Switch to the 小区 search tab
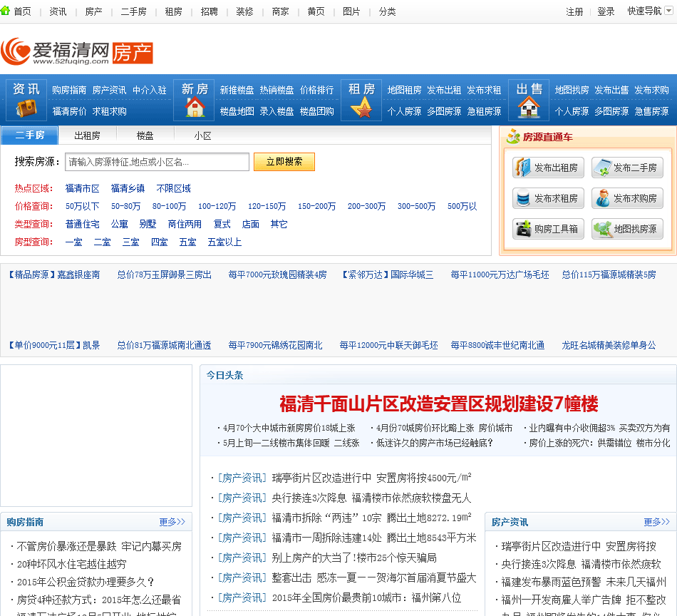677x616 pixels. pos(202,135)
